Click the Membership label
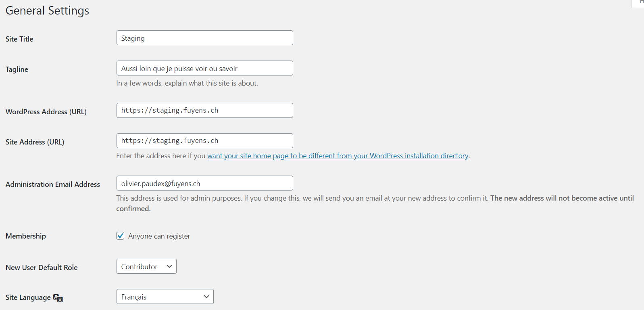Screen dimensions: 644x310 click(26, 236)
